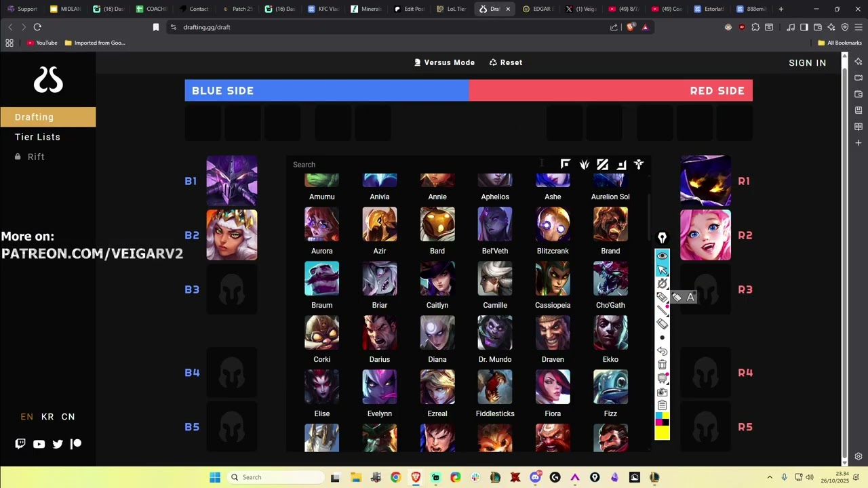Open the Patreon social link icon
Screen dimensions: 868x488
click(x=76, y=444)
